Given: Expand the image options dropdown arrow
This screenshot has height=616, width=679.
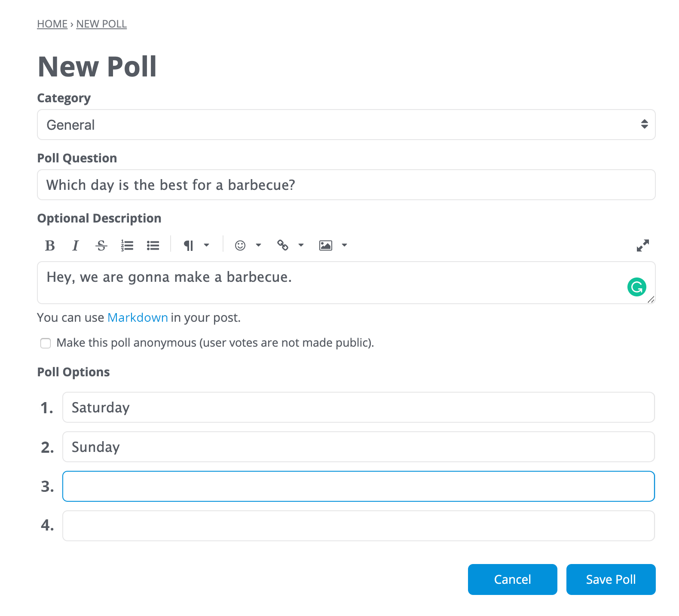Looking at the screenshot, I should pyautogui.click(x=344, y=245).
